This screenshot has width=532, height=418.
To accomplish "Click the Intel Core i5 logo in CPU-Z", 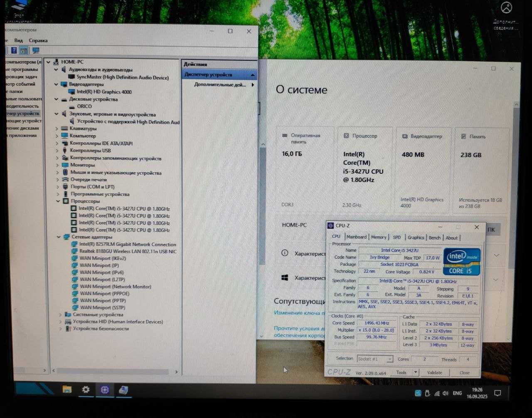I will [462, 262].
